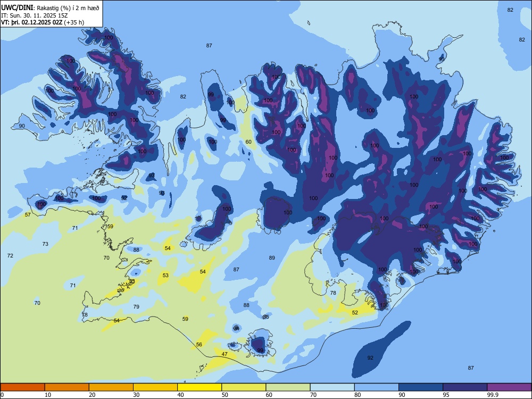The image size is (532, 399).
Task: Click the title 'UWC/DINI: Rakastig (%) í 2 m hæð'
Action: 50,7
